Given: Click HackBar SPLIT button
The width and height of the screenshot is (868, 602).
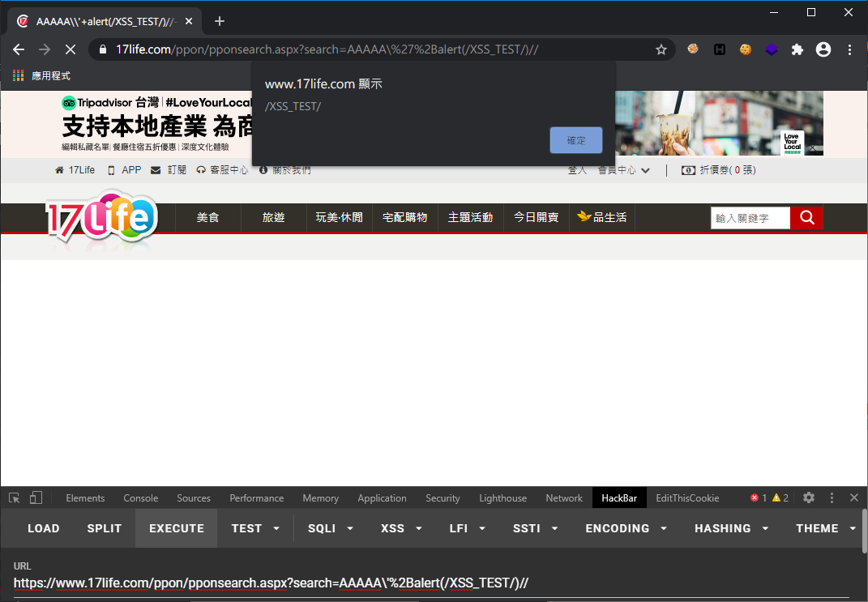Looking at the screenshot, I should (104, 528).
